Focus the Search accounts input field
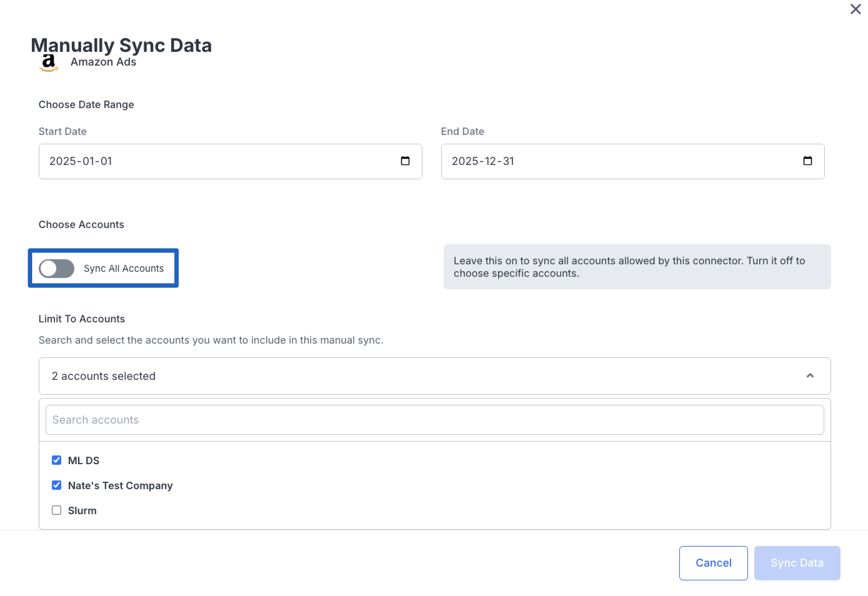Image resolution: width=868 pixels, height=596 pixels. coord(434,420)
